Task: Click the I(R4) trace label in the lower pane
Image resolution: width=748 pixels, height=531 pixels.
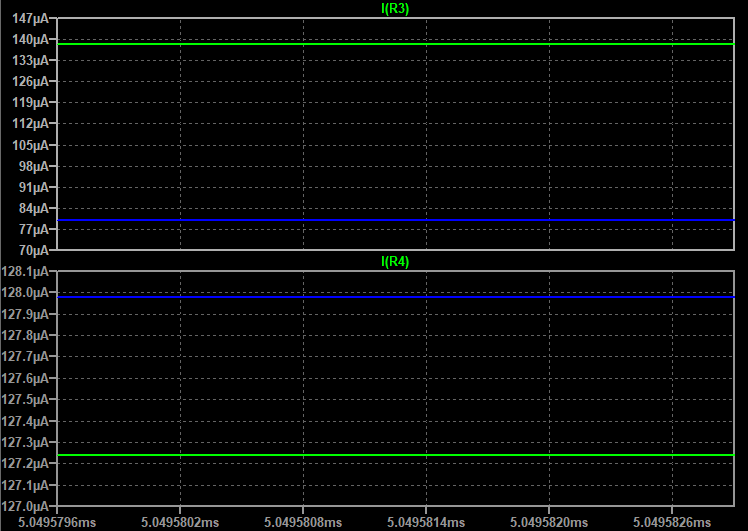Action: (395, 261)
